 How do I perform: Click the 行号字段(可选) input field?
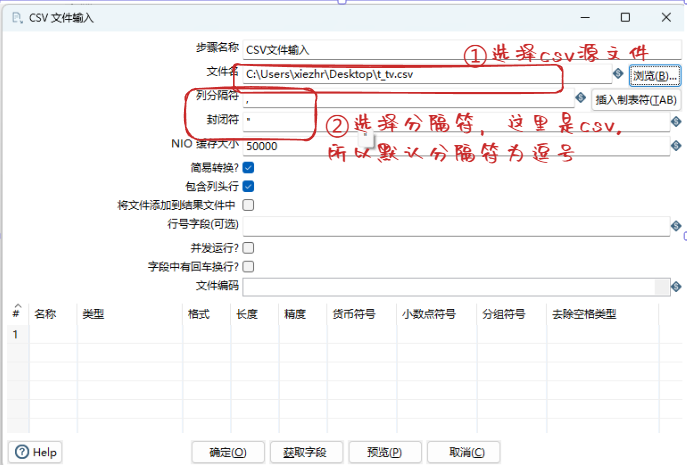click(x=456, y=226)
